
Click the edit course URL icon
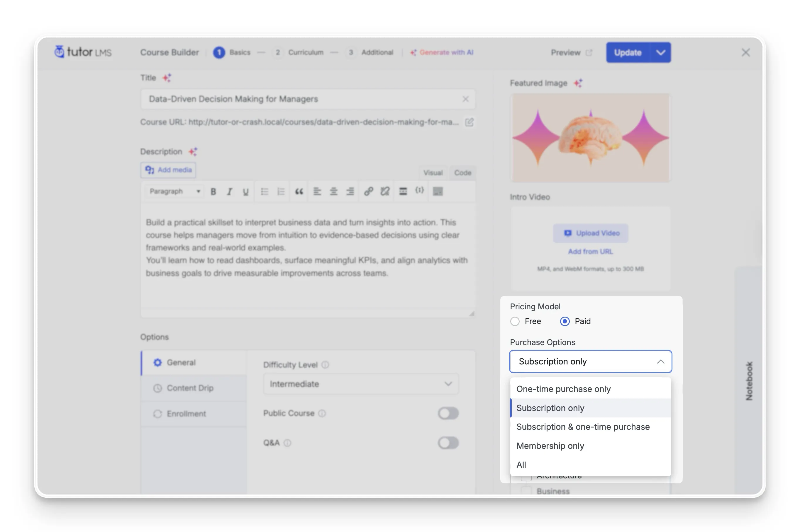coord(469,122)
